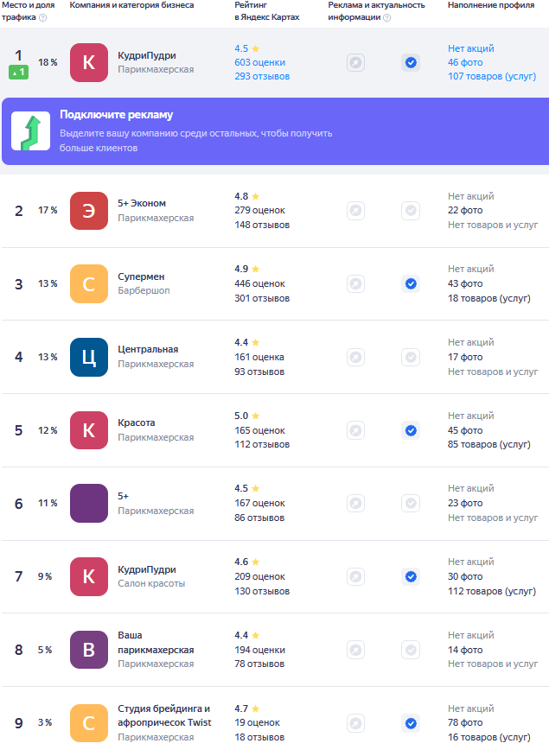This screenshot has width=549, height=756.
Task: Click the blue "Ц" logo of Центральная
Action: click(89, 357)
